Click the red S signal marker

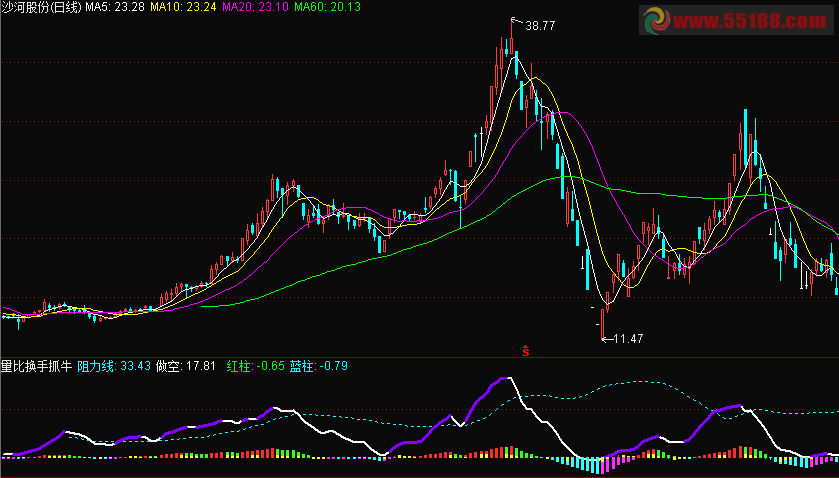pos(526,351)
